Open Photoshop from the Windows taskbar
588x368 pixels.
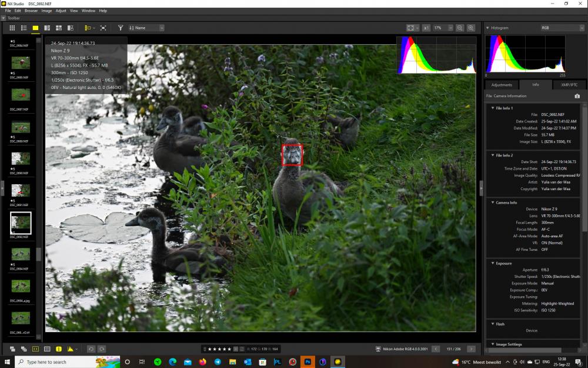coord(308,362)
